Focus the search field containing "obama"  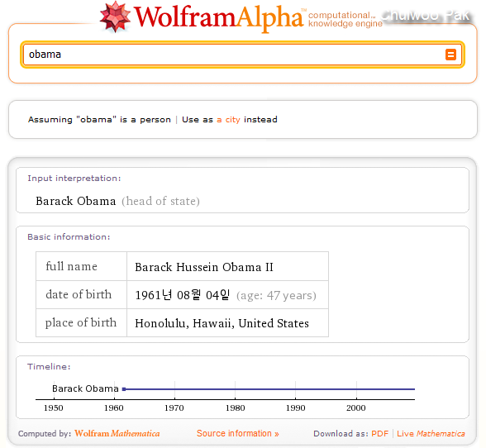point(242,55)
